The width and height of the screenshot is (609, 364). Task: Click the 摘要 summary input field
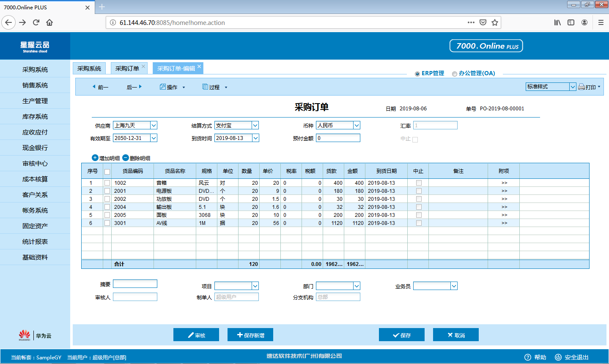pyautogui.click(x=135, y=284)
